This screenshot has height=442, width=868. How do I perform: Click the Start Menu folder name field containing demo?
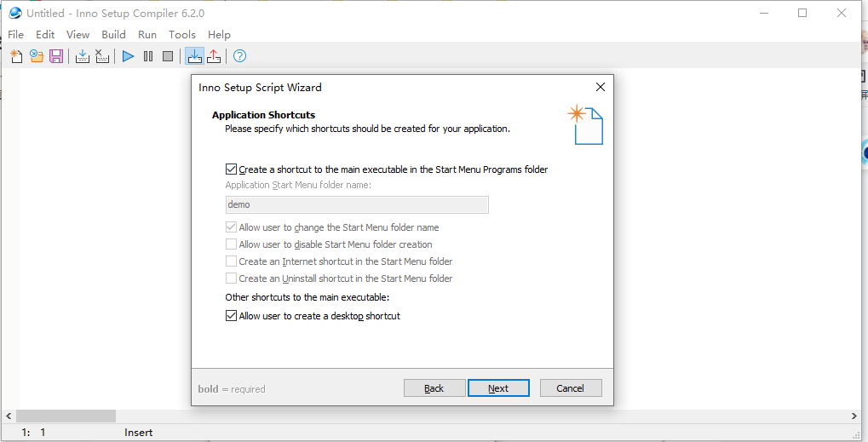357,204
